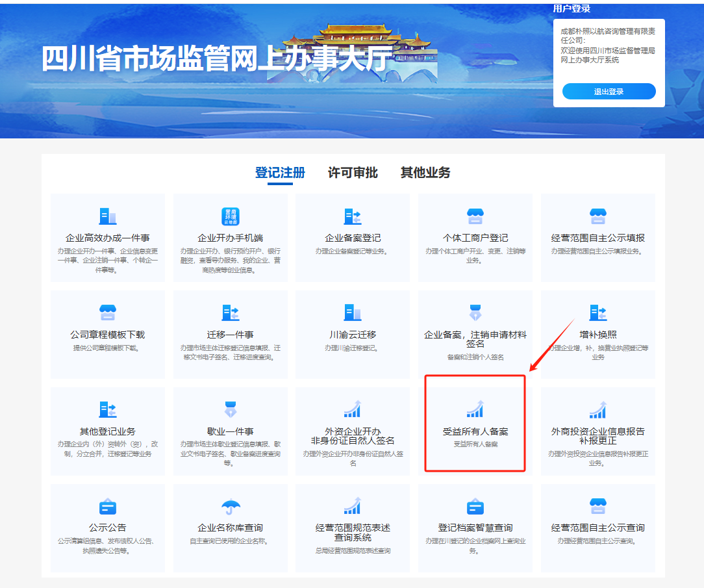Click the 企业备案登记 icon
Image resolution: width=704 pixels, height=588 pixels.
[x=353, y=216]
